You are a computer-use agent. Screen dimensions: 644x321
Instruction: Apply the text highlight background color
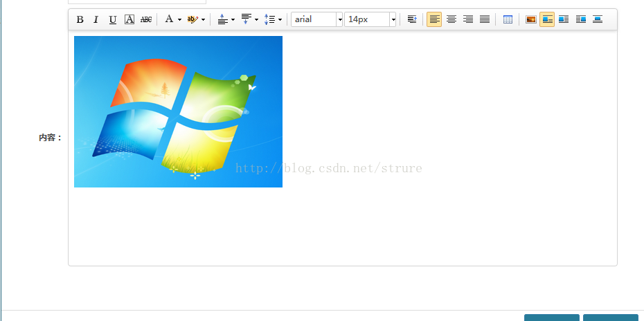193,19
